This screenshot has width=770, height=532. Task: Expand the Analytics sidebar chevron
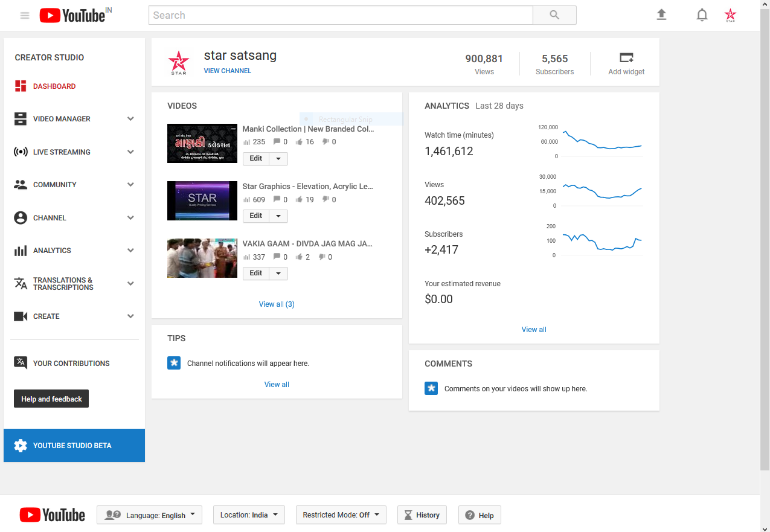(130, 251)
